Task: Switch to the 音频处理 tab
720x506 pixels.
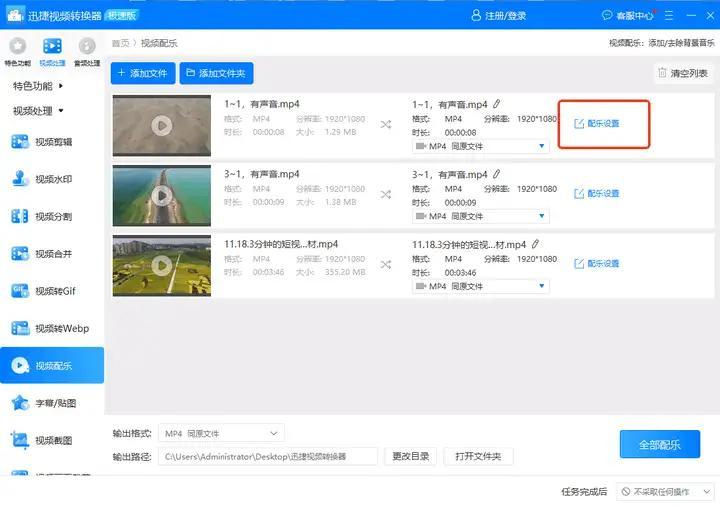Action: pyautogui.click(x=87, y=51)
